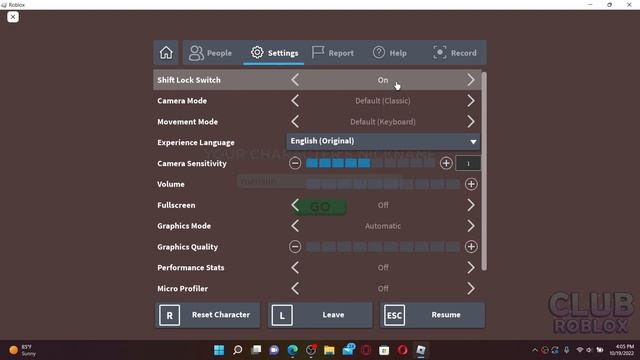Viewport: 640px width, 360px height.
Task: Show hidden system tray icons
Action: (534, 350)
